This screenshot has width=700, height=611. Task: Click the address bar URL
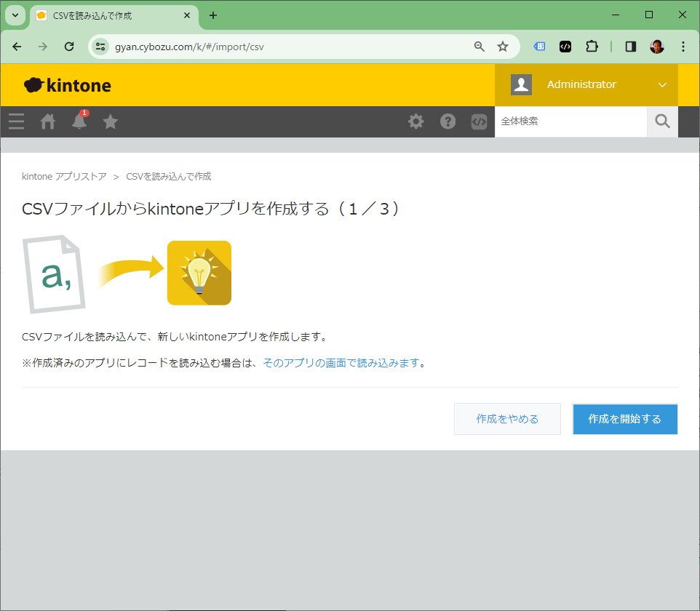pos(189,47)
